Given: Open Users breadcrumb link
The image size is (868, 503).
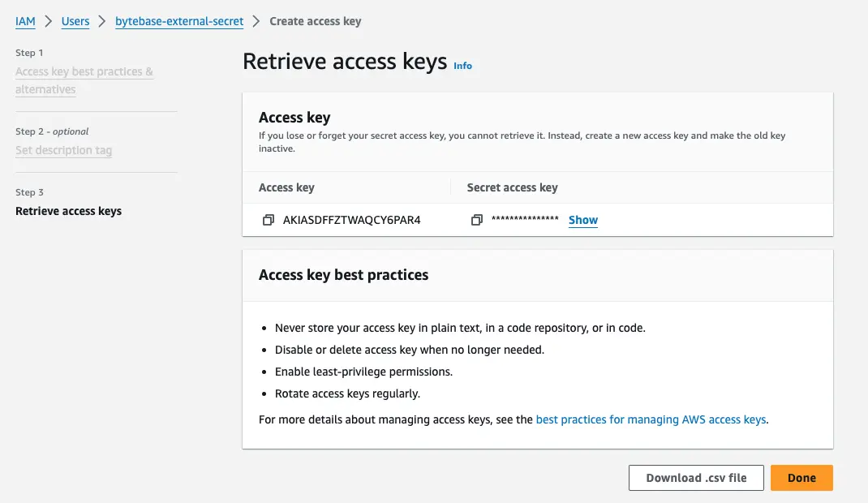Looking at the screenshot, I should pos(75,22).
